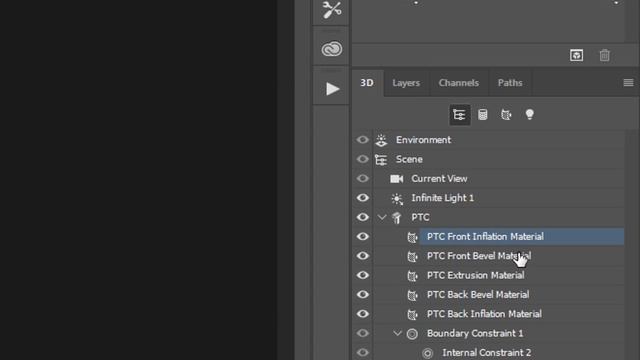Toggle visibility of Boundary Constraint 1

click(362, 333)
